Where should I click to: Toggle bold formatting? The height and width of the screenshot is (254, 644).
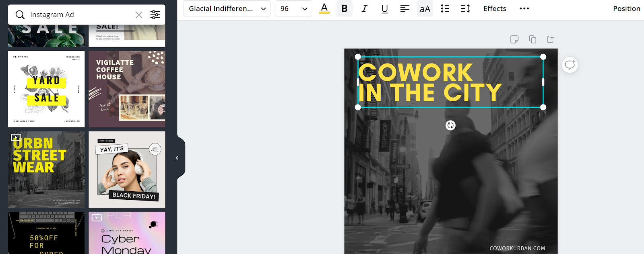tap(345, 8)
